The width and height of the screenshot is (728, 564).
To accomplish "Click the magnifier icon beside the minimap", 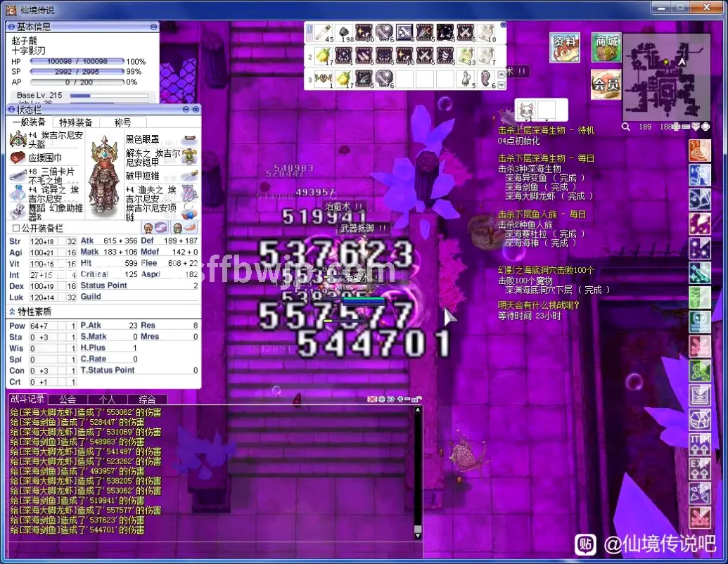I will click(x=626, y=127).
